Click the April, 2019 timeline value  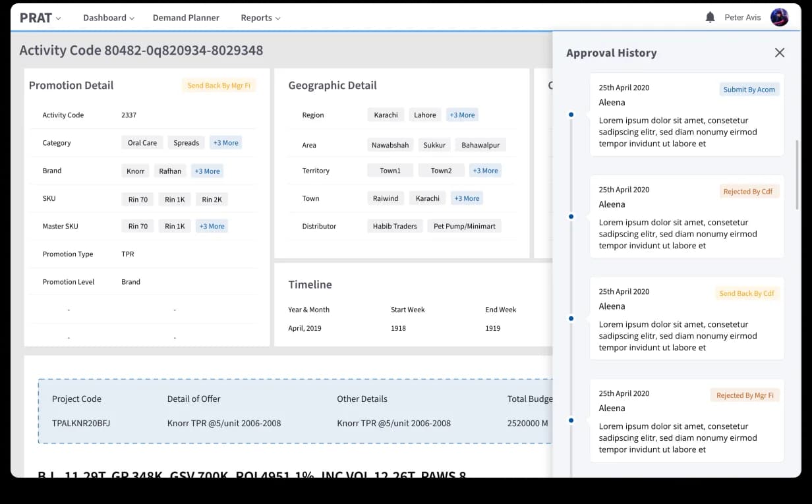pos(304,328)
